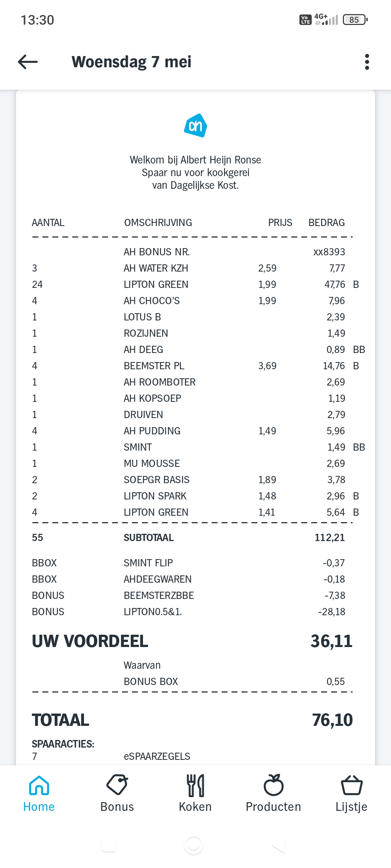Tap the Bonus tag icon
Viewport: 391px width, 868px height.
pyautogui.click(x=117, y=785)
